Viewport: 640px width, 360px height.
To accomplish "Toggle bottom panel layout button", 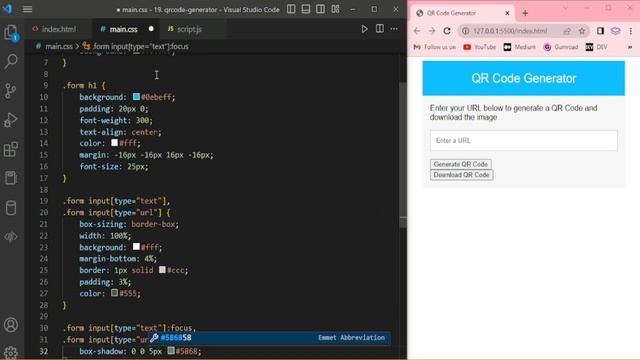I will [x=306, y=9].
